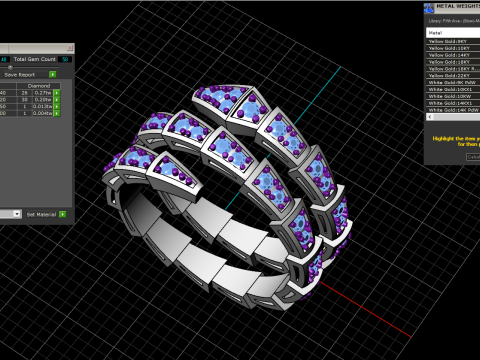
Task: Click the Calculate button in Metal Weights
Action: coord(473,157)
